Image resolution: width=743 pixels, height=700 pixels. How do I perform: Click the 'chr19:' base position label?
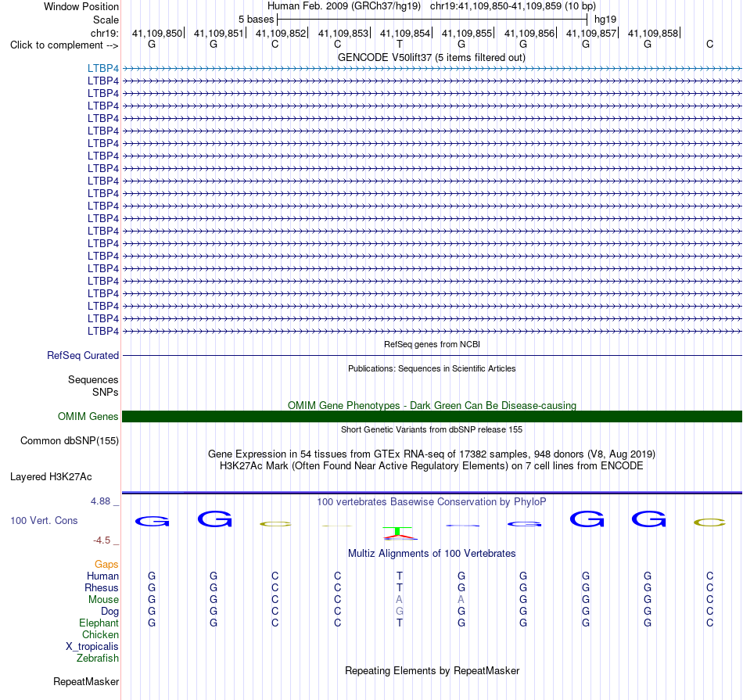click(x=104, y=33)
